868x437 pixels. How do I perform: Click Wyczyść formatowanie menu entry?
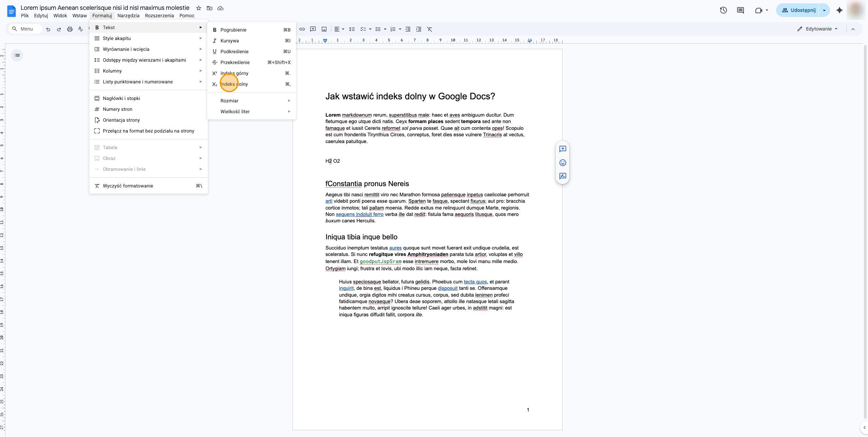click(149, 186)
